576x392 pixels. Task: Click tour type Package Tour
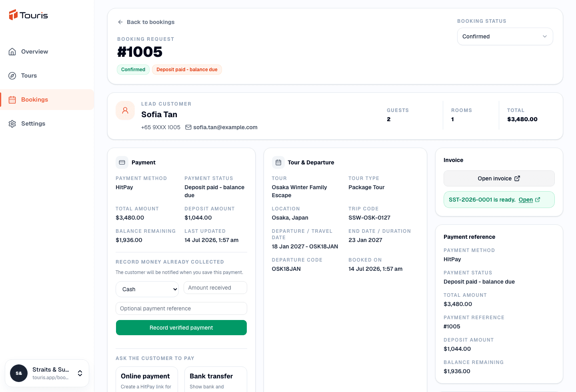coord(366,187)
